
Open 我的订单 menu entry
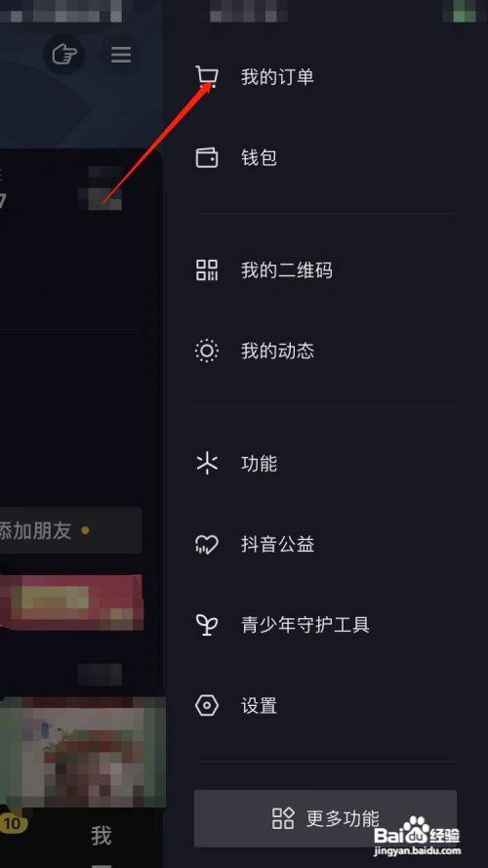(325, 77)
